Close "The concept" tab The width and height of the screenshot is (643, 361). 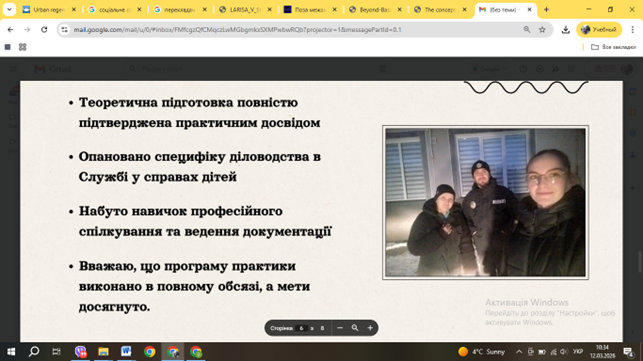coord(465,9)
